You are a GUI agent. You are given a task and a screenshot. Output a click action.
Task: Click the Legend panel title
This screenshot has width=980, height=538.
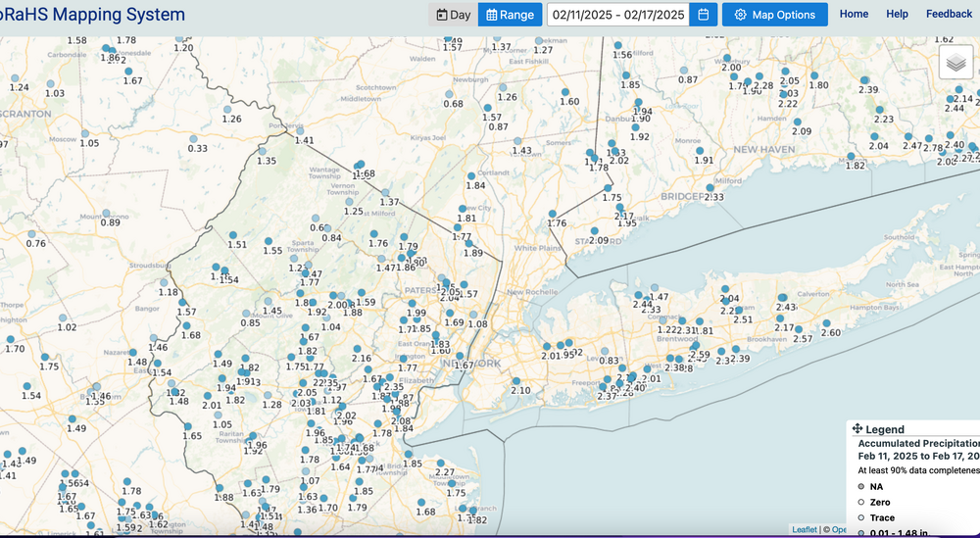[884, 429]
